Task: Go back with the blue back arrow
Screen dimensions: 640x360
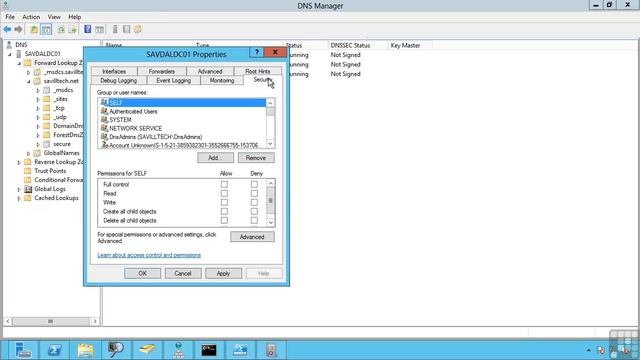Action: [x=7, y=29]
